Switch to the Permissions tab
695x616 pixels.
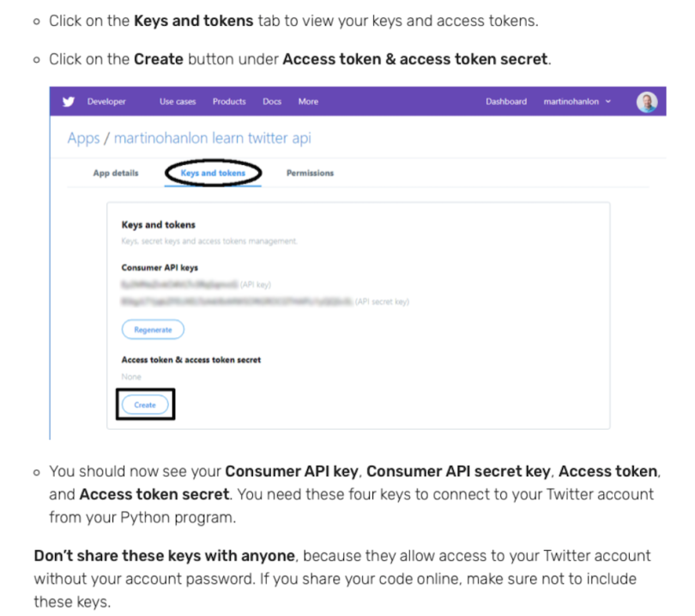(x=310, y=172)
